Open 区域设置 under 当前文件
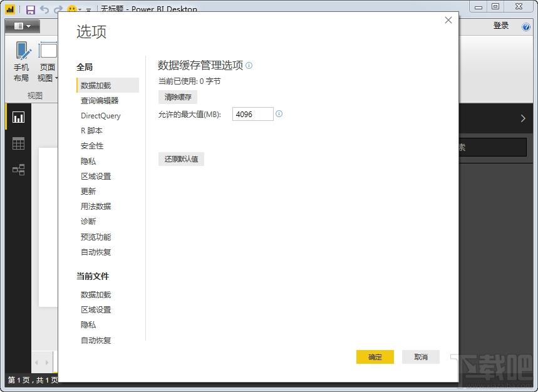 (96, 310)
